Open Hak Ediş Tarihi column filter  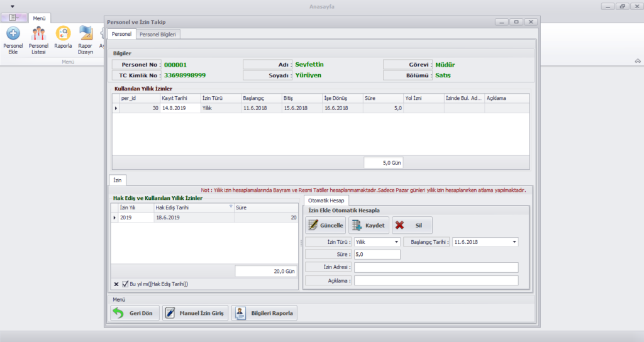coord(230,207)
